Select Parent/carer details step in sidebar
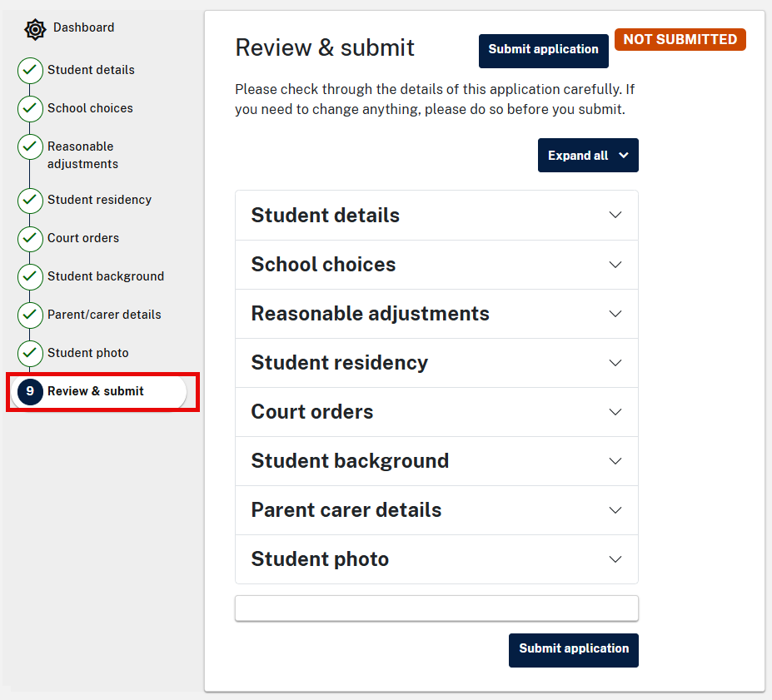The width and height of the screenshot is (772, 700). 104,315
